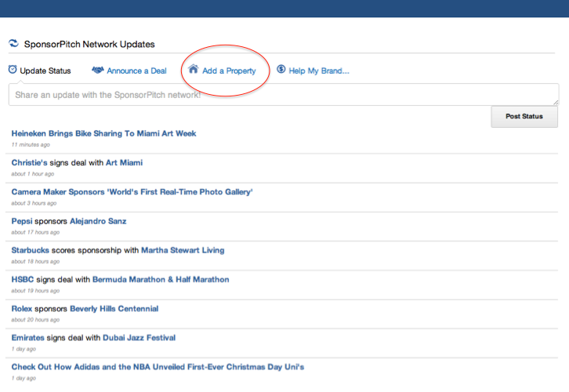Click the '1 day ago' timestamp under Emirates
Screen dimensions: 569x392
(x=24, y=349)
